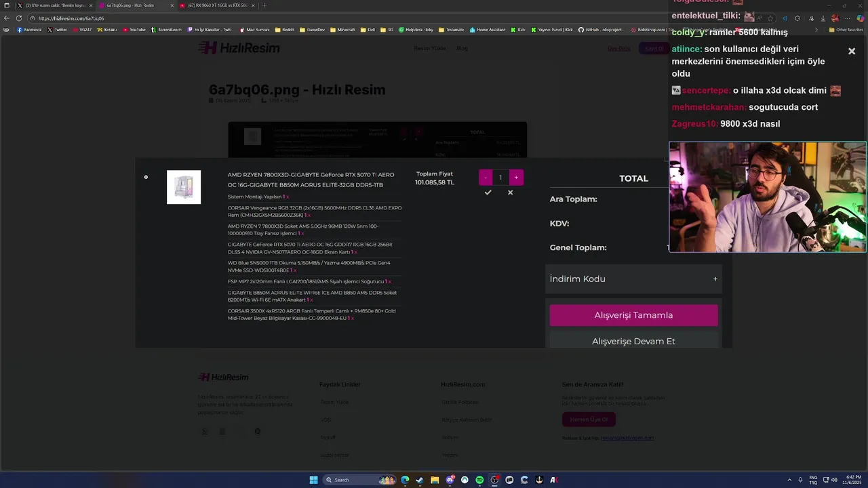Open the YouTube bookmark
This screenshot has width=868, height=488.
[x=134, y=30]
